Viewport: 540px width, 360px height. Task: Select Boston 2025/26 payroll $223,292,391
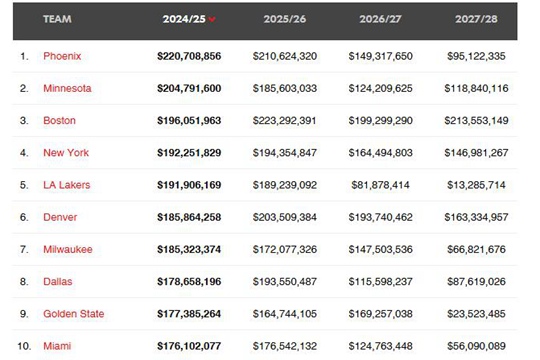(x=285, y=121)
